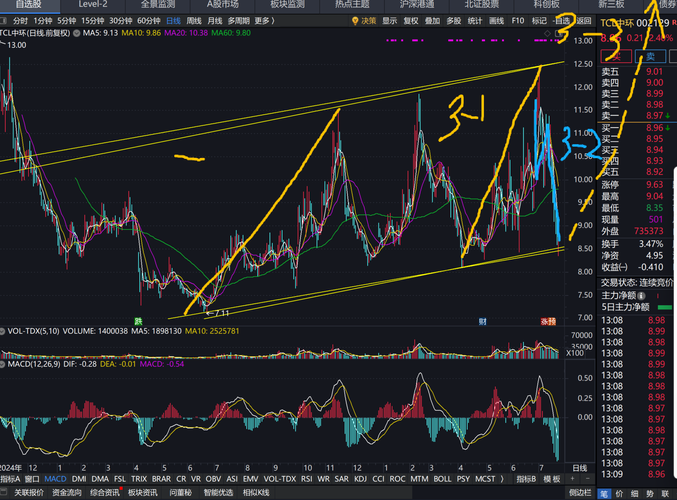Open the 自选股 tab
This screenshot has height=500, width=677.
pyautogui.click(x=28, y=4)
